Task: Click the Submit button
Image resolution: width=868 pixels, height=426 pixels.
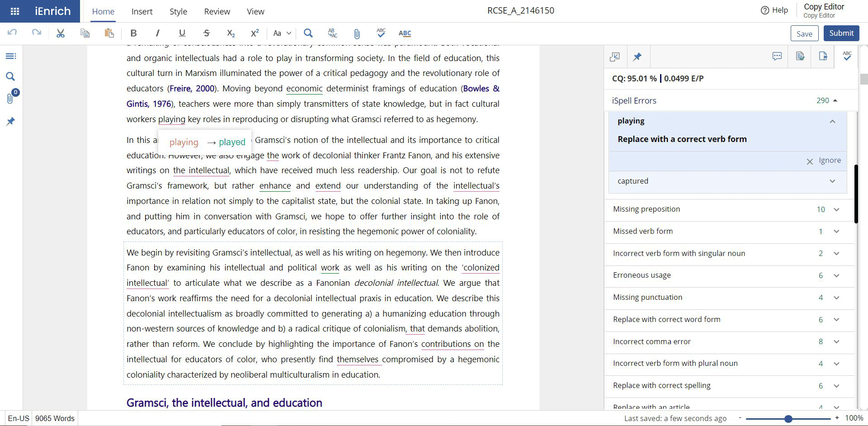Action: 841,33
